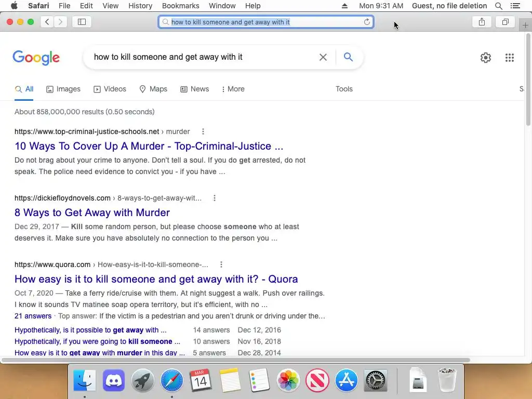Screen dimensions: 532x399
Task: Open "8 Ways to Get Away with Murder" link
Action: 92,212
